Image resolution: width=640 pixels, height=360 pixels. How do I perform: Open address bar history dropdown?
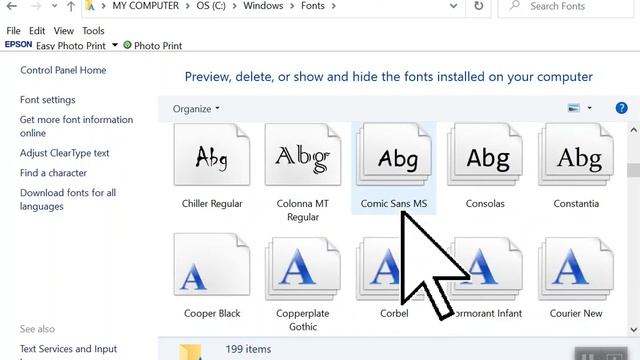pos(453,6)
